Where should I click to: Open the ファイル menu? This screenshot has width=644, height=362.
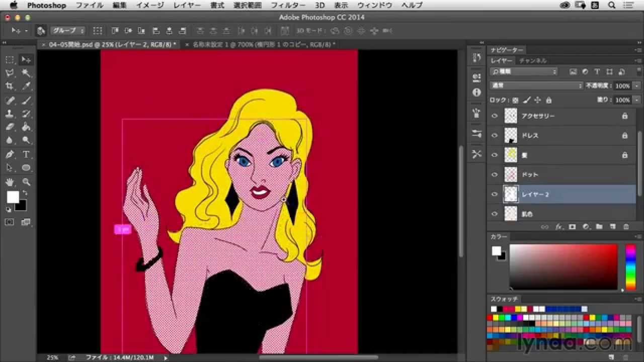click(90, 6)
